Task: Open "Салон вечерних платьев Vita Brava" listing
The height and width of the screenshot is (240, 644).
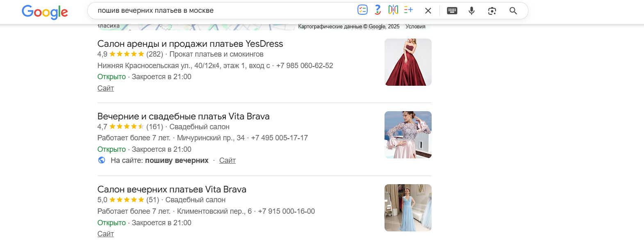Action: pos(172,190)
